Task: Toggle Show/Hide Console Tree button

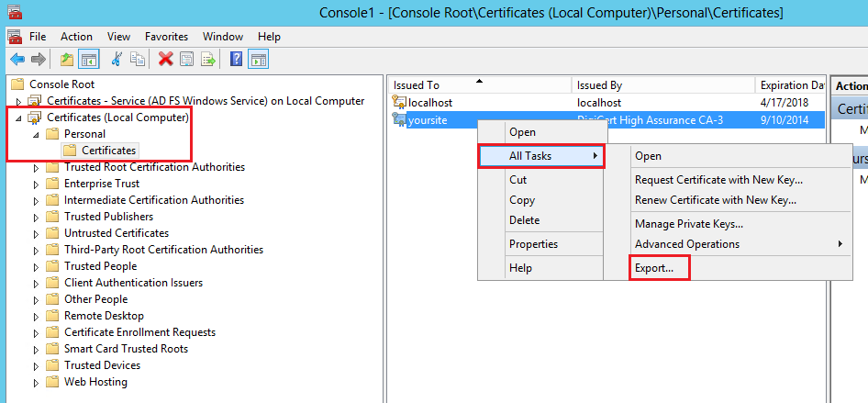Action: point(88,60)
